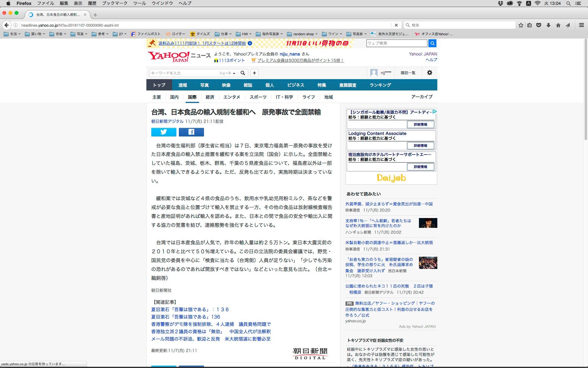Share the article on Twitter

pos(164,132)
